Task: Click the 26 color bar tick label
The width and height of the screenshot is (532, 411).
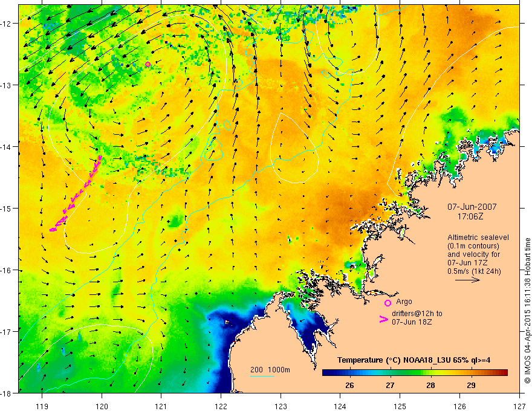Action: 349,386
